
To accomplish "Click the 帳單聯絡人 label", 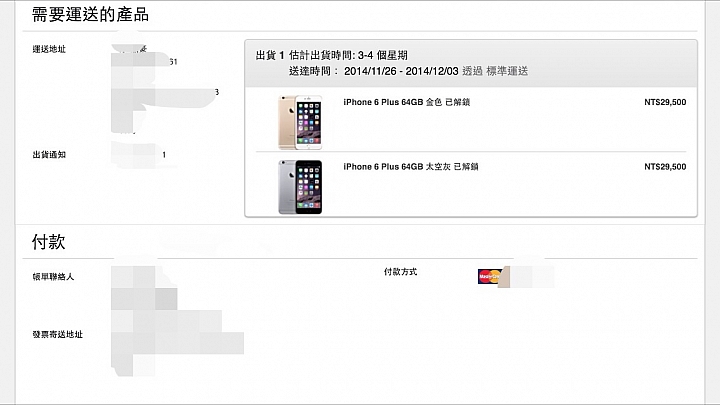I will (53, 276).
